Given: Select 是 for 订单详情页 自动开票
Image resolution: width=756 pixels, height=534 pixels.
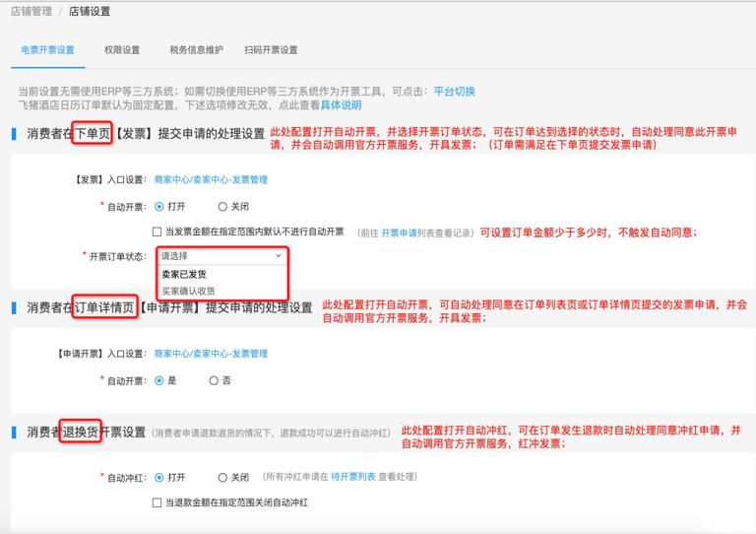Looking at the screenshot, I should point(159,381).
